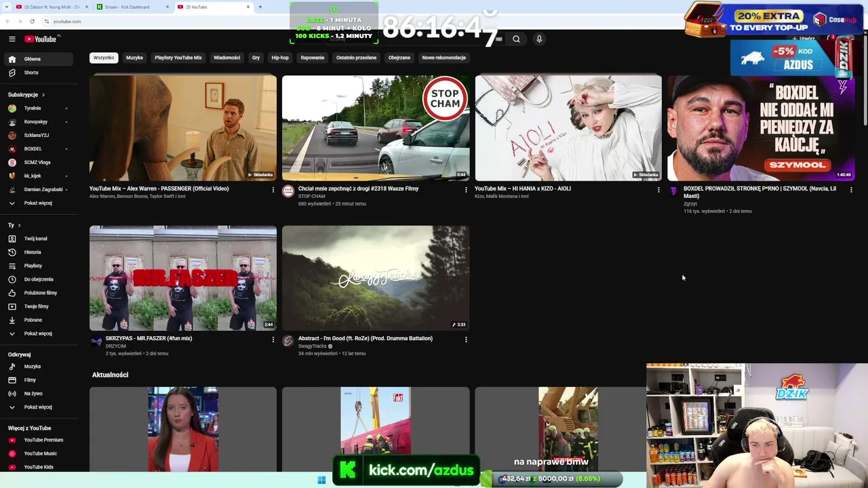Open options menu for STOP CHAM video
868x488 pixels.
point(466,190)
